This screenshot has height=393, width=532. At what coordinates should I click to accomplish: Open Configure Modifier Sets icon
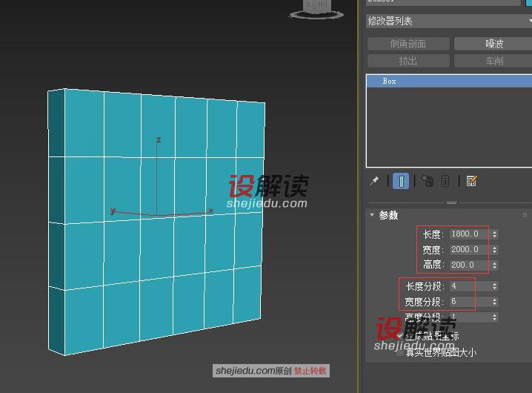pos(471,181)
